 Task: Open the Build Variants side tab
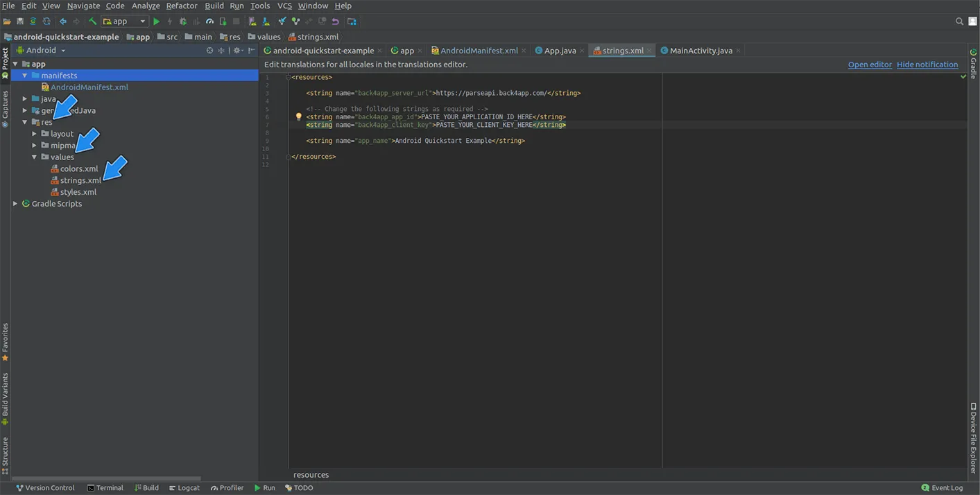coord(5,399)
